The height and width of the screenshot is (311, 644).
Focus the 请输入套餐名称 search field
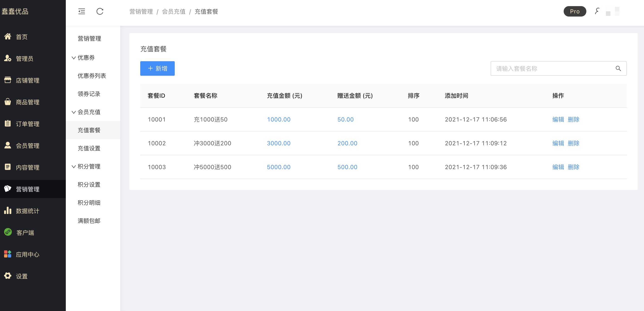tap(550, 68)
